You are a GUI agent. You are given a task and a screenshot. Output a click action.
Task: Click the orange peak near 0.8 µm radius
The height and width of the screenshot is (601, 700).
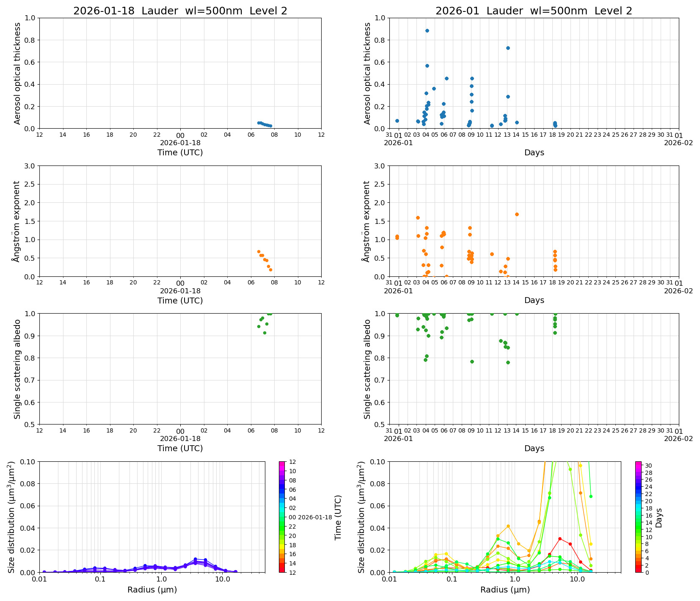click(508, 526)
